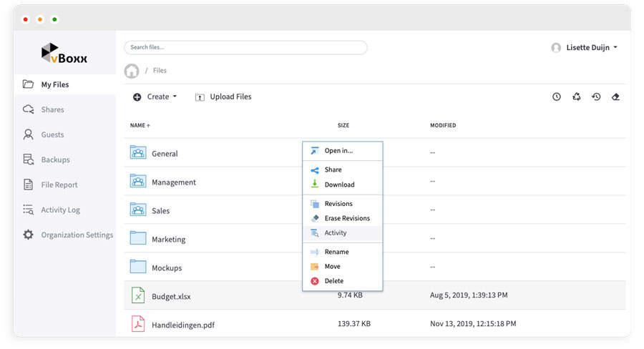Open My Files folder icon in sidebar
644x349 pixels.
(29, 84)
